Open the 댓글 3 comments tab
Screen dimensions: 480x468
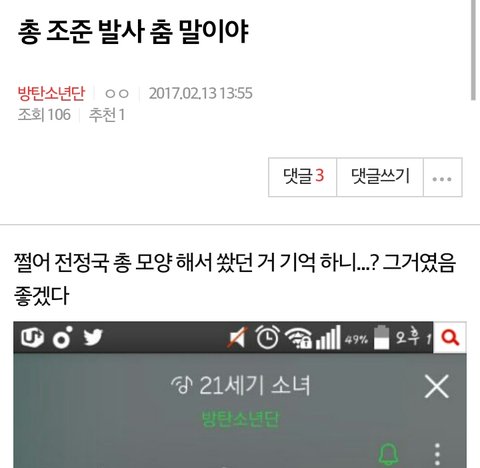(303, 177)
